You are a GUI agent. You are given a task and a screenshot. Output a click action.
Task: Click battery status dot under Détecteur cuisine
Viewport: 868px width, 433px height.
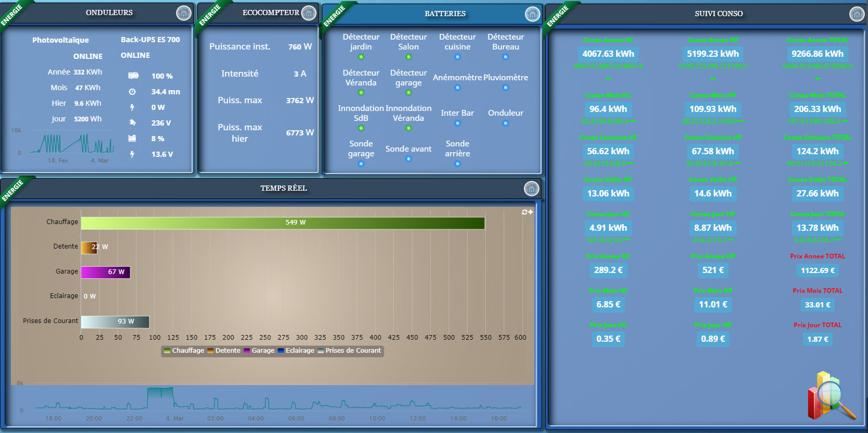click(x=457, y=57)
